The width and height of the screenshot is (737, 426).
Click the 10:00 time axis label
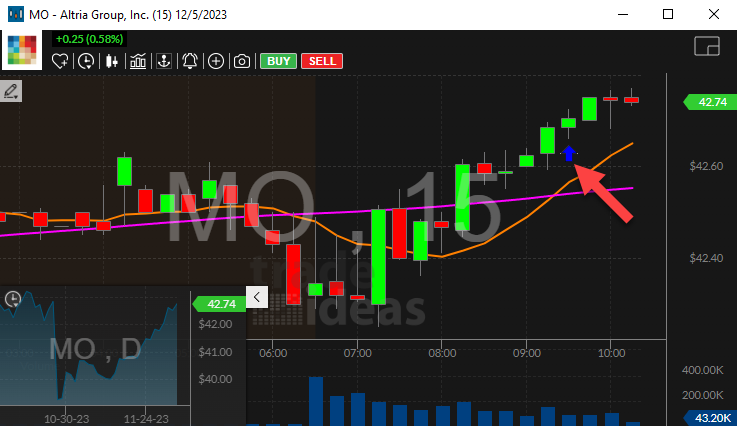(611, 353)
